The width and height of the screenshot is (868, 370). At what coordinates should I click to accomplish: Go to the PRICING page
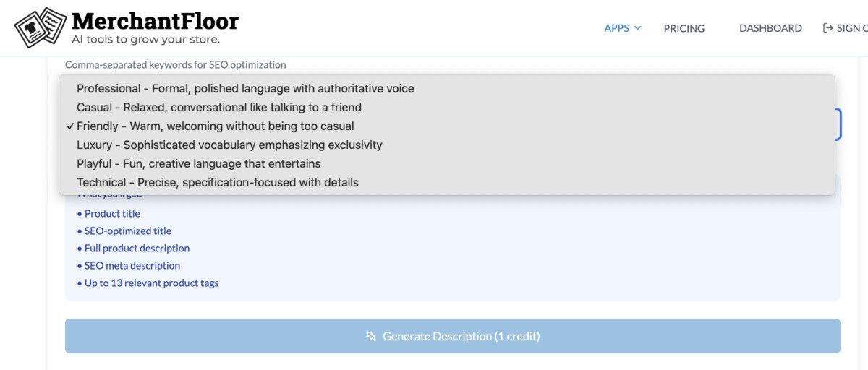click(x=684, y=28)
